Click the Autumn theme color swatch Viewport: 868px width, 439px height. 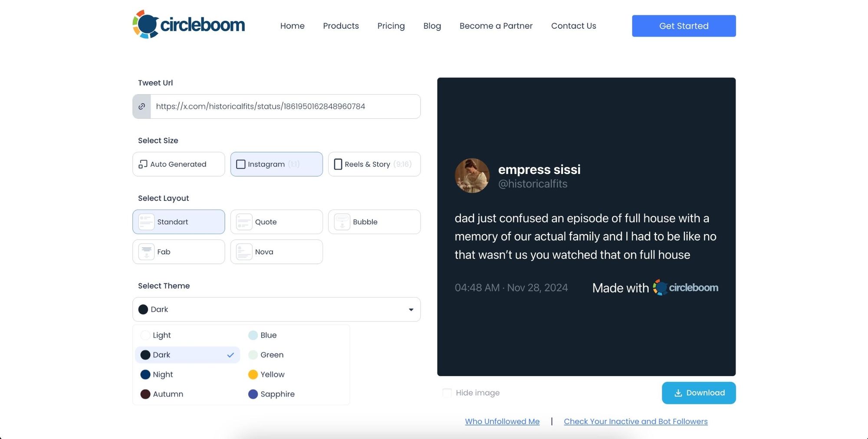click(145, 394)
